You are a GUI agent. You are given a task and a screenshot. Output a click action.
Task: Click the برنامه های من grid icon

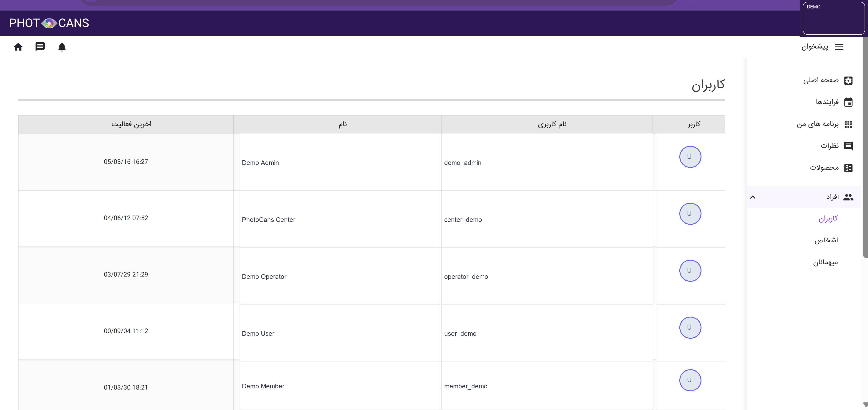[848, 124]
